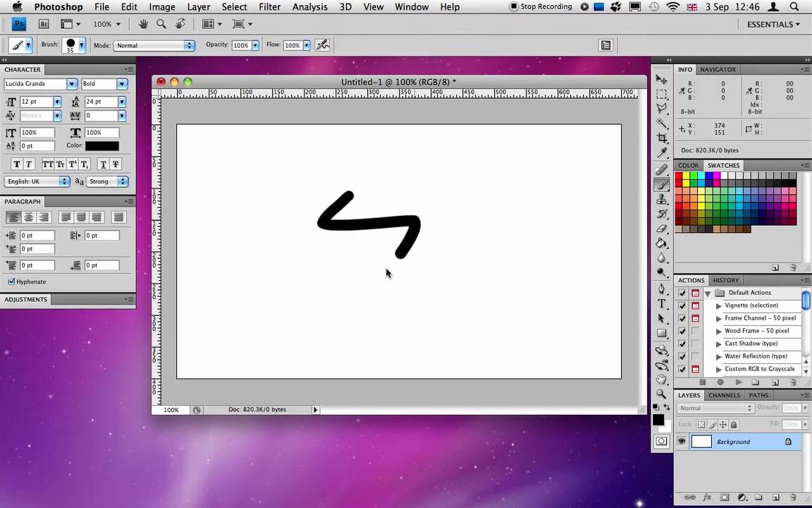Switch to the Channels tab
The height and width of the screenshot is (508, 812).
point(724,395)
